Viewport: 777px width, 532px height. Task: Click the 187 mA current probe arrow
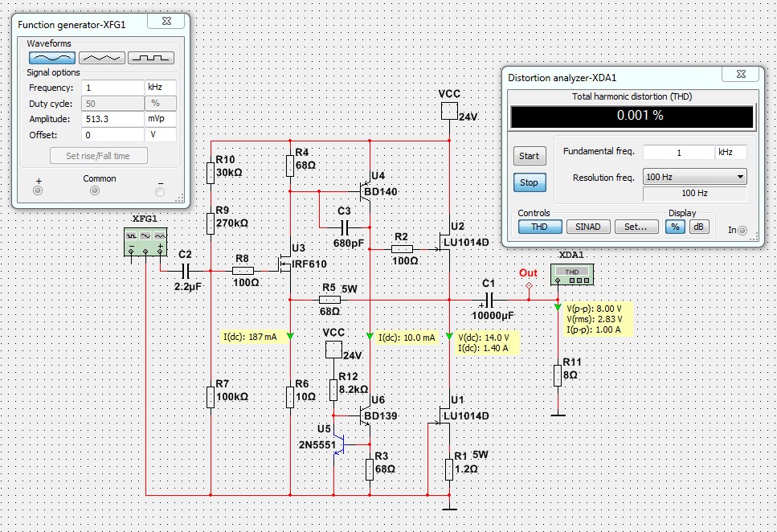(290, 336)
